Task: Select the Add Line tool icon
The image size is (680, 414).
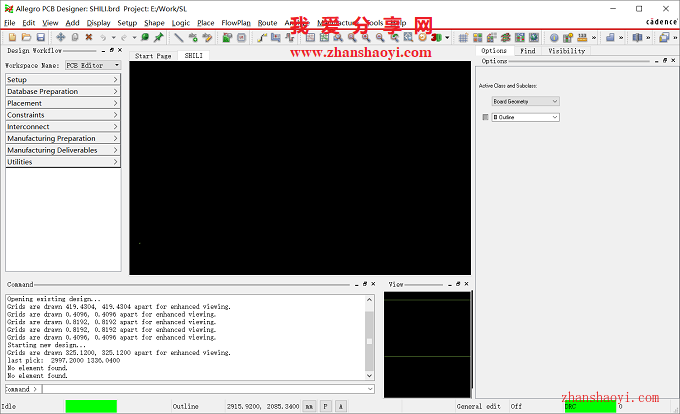Action: pyautogui.click(x=179, y=38)
